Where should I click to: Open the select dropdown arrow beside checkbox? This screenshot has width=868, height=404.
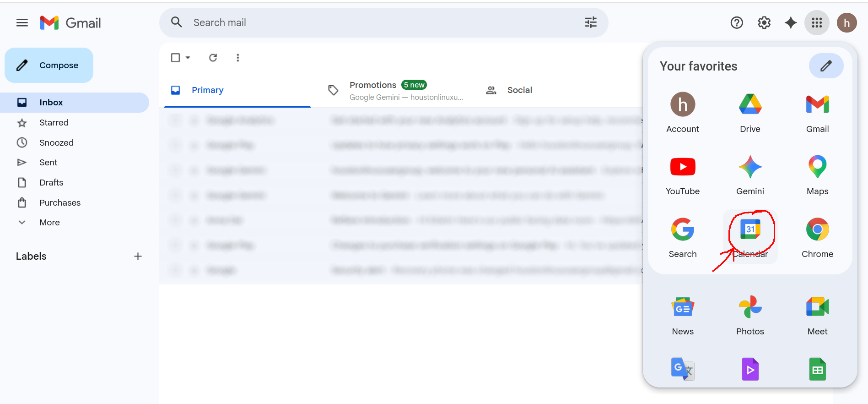188,58
